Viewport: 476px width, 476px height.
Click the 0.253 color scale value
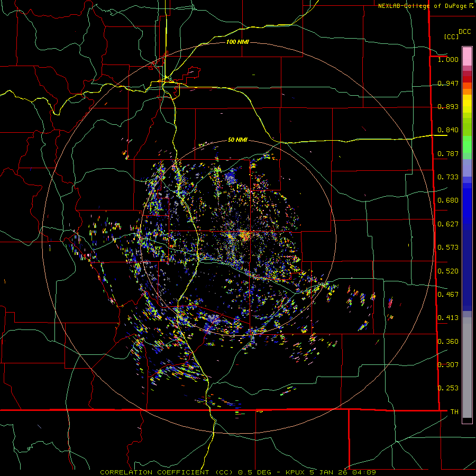pos(448,388)
